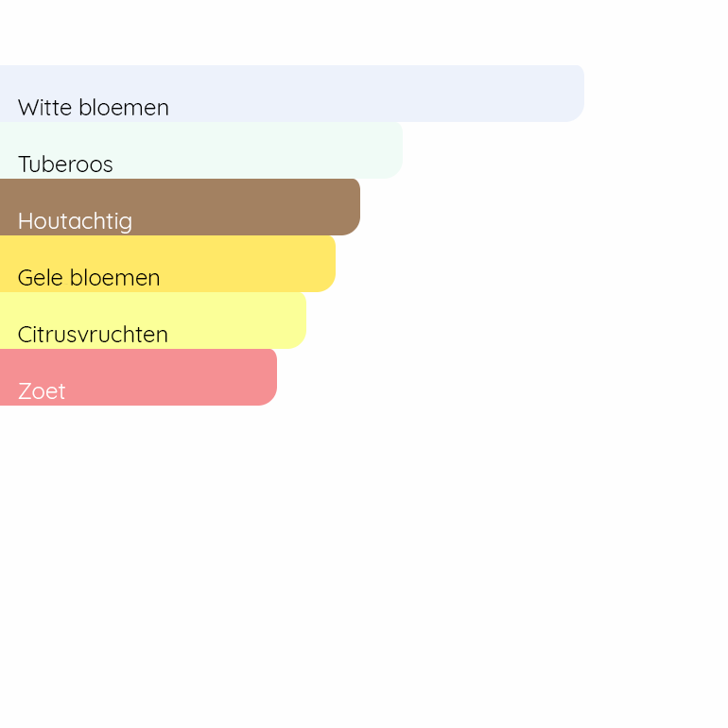Click the right end of the Gele bloemen bar

point(324,264)
